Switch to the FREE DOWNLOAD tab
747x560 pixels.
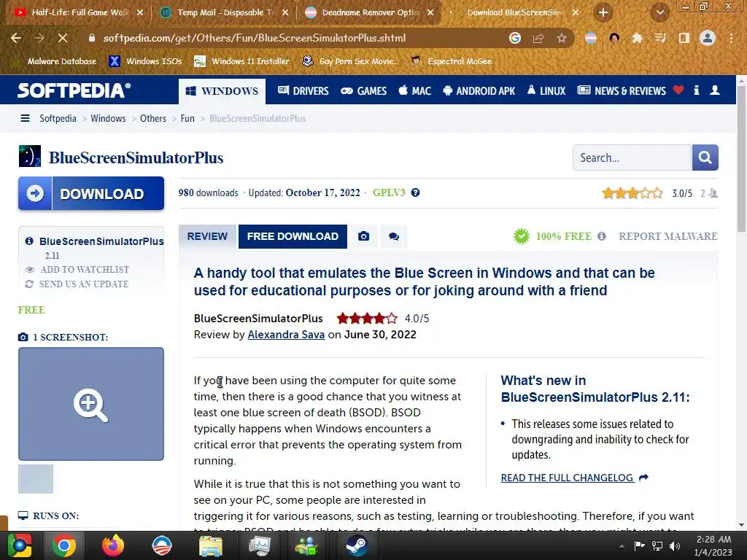click(x=293, y=236)
